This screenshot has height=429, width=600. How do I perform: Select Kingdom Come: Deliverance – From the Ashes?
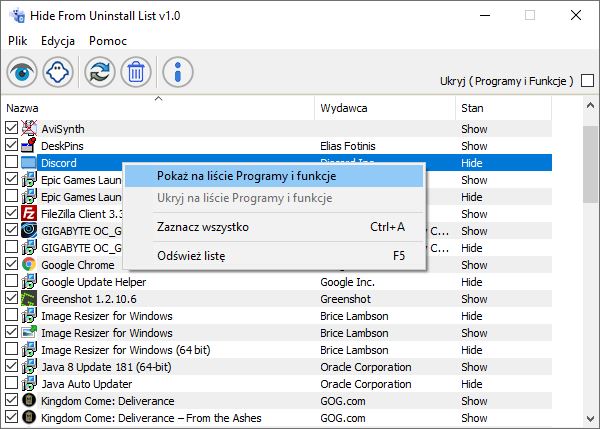coord(151,418)
